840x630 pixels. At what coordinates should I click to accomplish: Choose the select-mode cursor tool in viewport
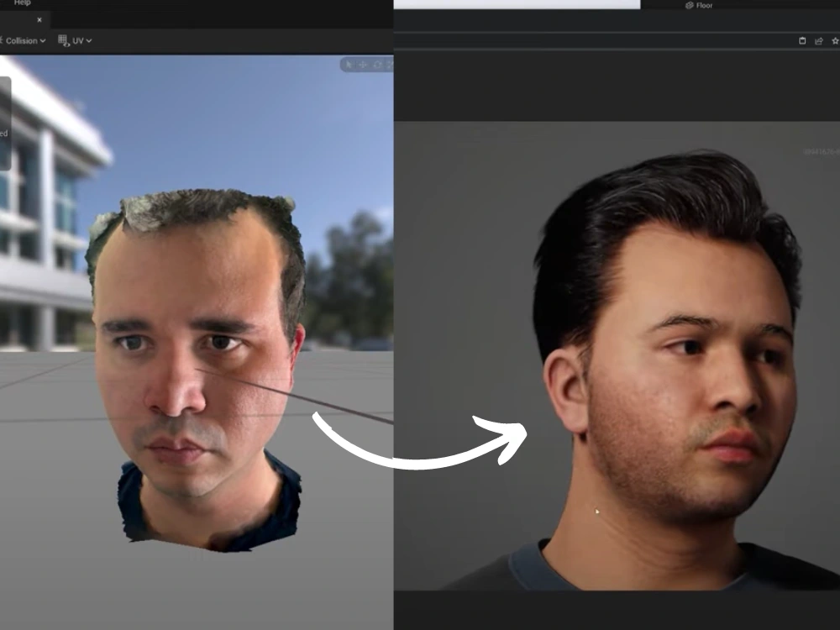349,65
